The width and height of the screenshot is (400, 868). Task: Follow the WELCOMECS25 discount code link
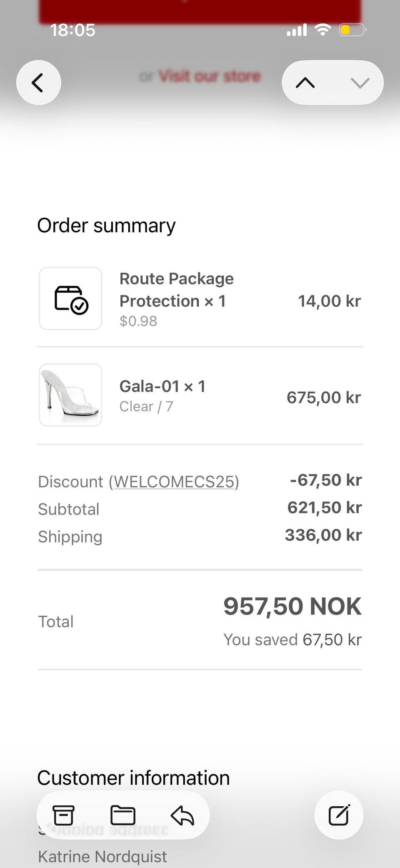point(174,482)
